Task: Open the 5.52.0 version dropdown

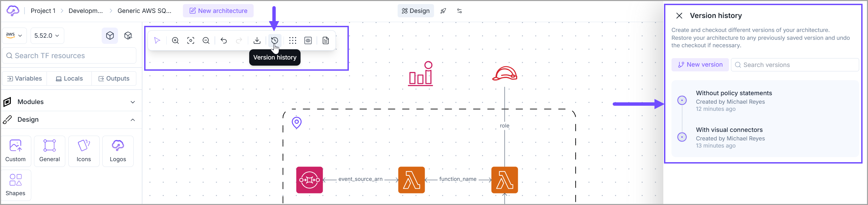Action: (47, 36)
